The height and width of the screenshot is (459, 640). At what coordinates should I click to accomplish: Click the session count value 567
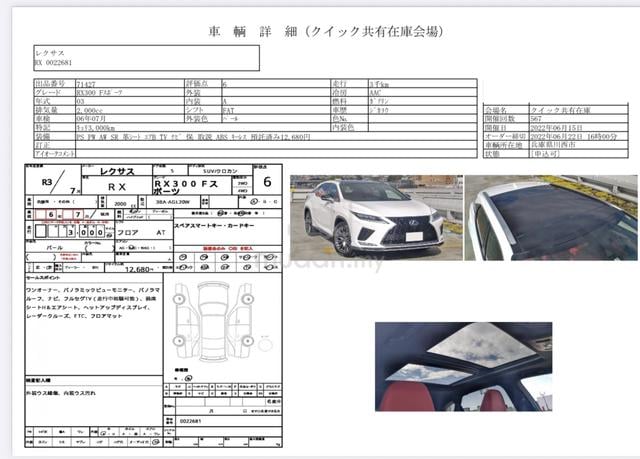[x=536, y=119]
